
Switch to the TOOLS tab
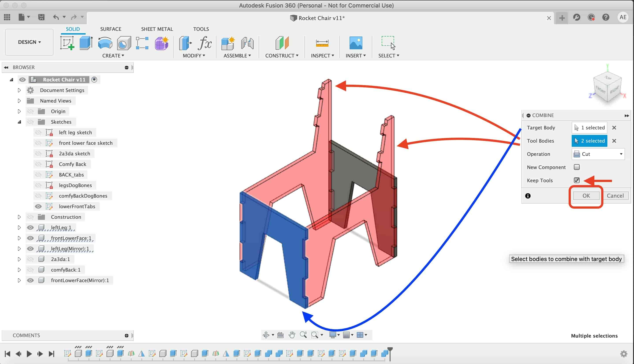click(201, 29)
